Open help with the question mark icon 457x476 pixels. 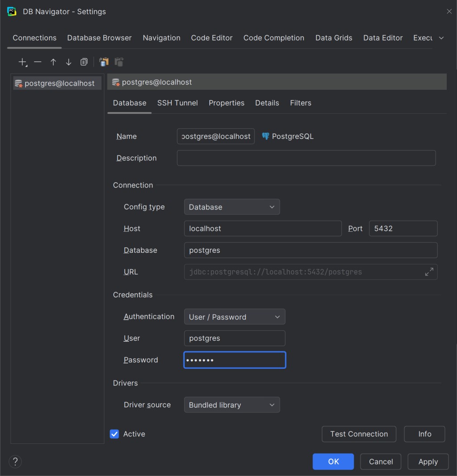click(x=15, y=462)
